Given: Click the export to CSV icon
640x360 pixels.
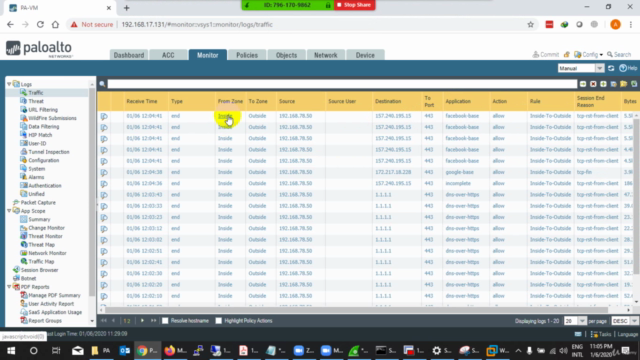Looking at the screenshot, I should (633, 84).
